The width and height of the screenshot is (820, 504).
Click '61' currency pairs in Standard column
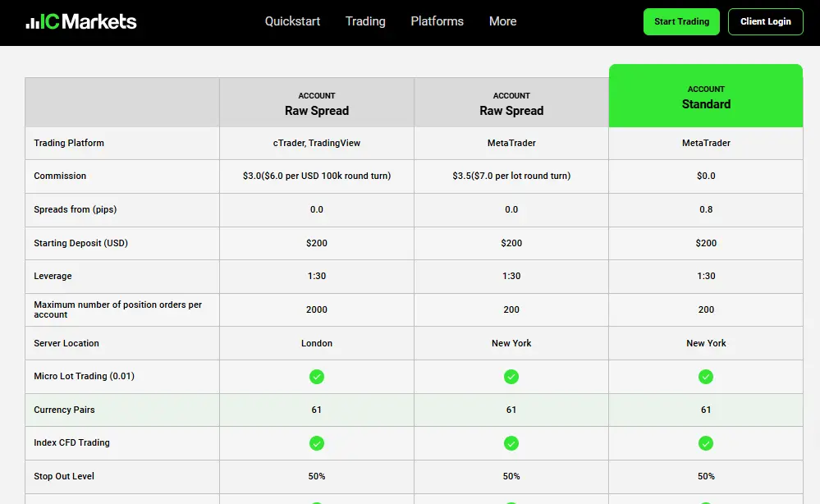point(706,410)
